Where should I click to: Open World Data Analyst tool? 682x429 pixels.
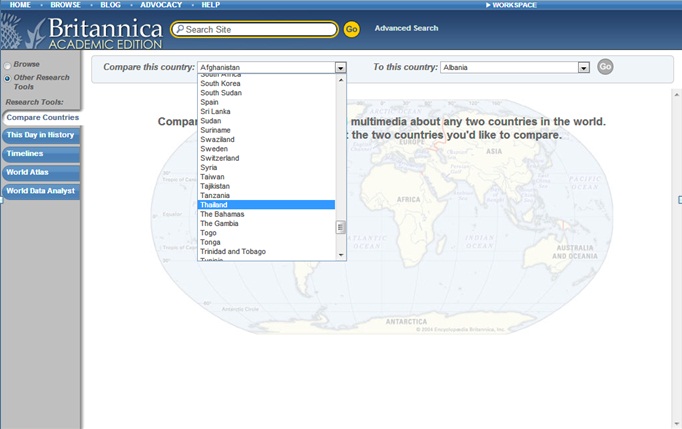click(41, 191)
